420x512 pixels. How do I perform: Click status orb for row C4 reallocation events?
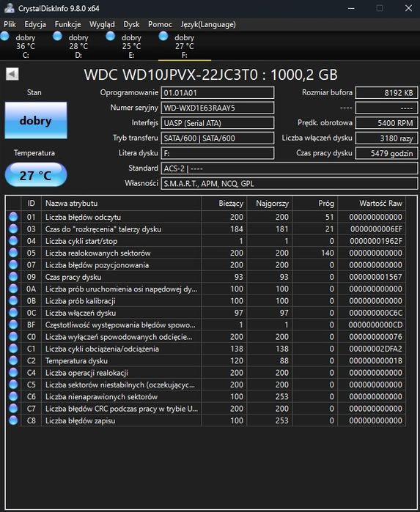13,373
